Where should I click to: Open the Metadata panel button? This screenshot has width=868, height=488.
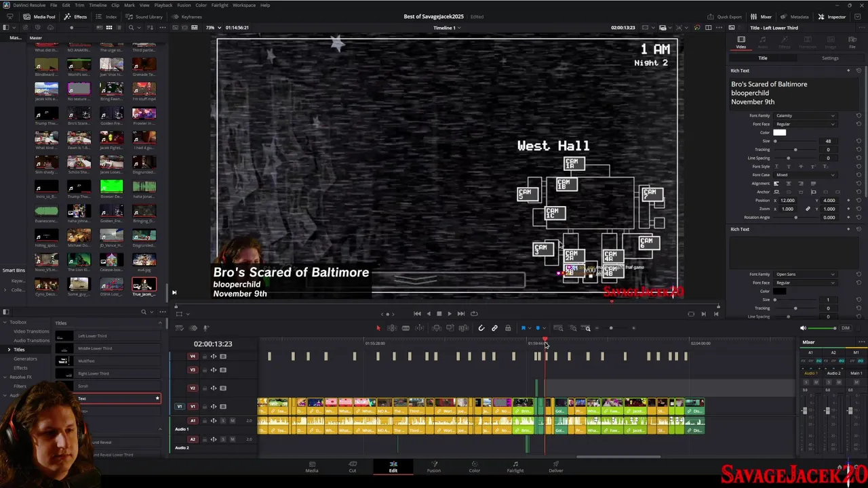795,16
